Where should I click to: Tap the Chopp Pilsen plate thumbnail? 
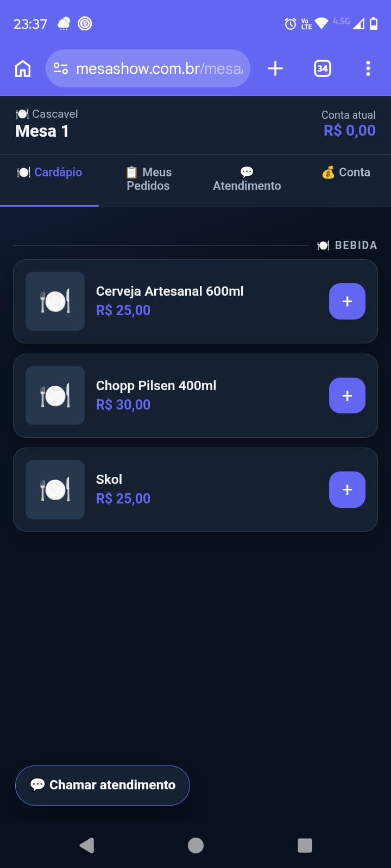pyautogui.click(x=55, y=395)
